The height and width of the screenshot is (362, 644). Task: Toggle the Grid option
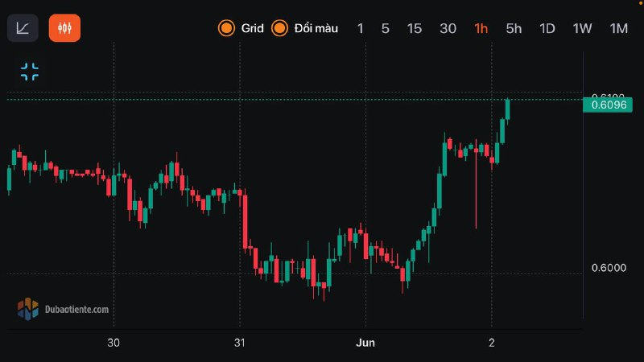click(241, 28)
